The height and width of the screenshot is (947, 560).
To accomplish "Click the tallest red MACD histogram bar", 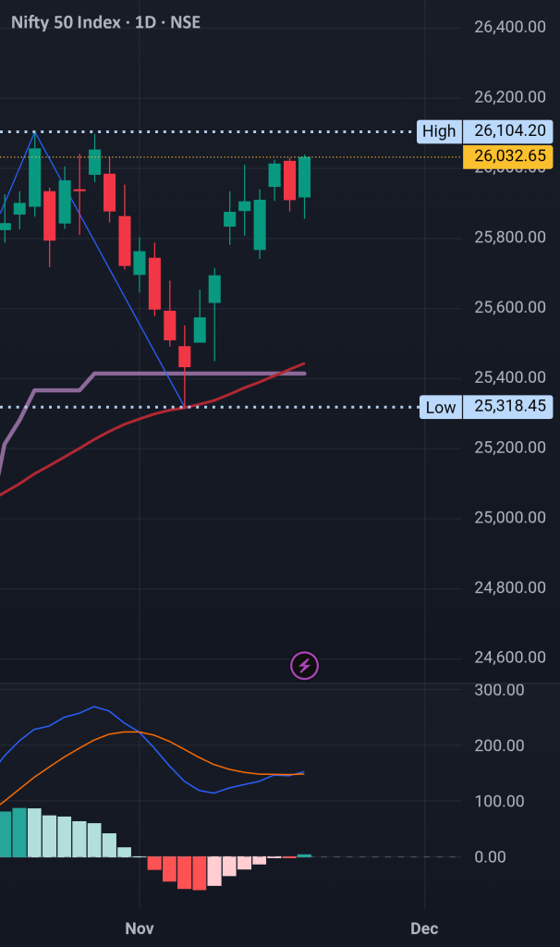I will [199, 873].
